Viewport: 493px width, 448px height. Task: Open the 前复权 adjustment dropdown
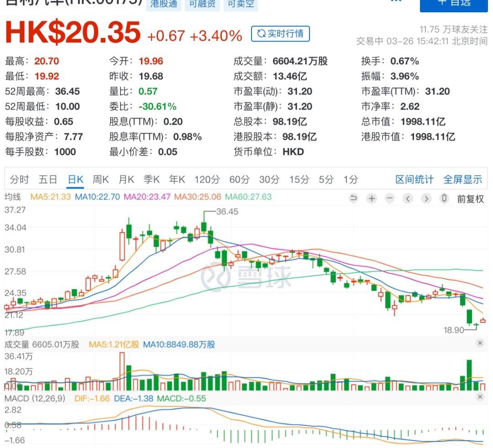click(470, 199)
